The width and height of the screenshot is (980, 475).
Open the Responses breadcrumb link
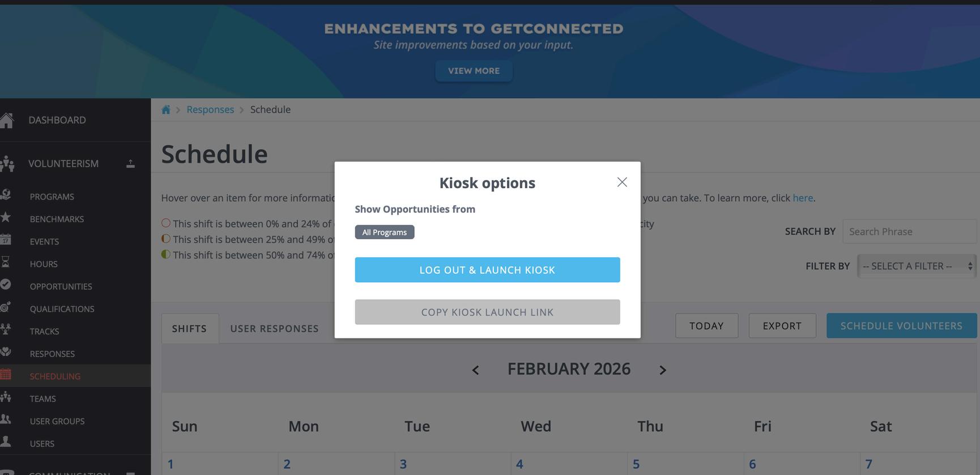pyautogui.click(x=210, y=110)
